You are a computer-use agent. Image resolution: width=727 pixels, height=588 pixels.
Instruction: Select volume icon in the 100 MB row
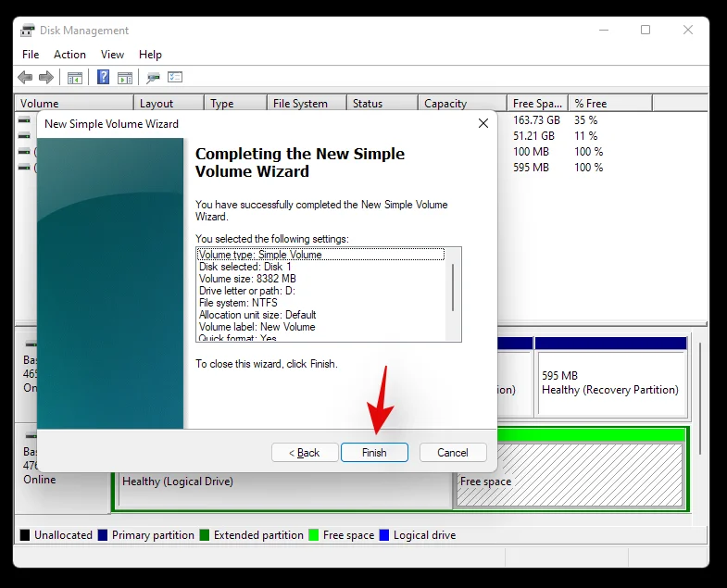[x=24, y=152]
